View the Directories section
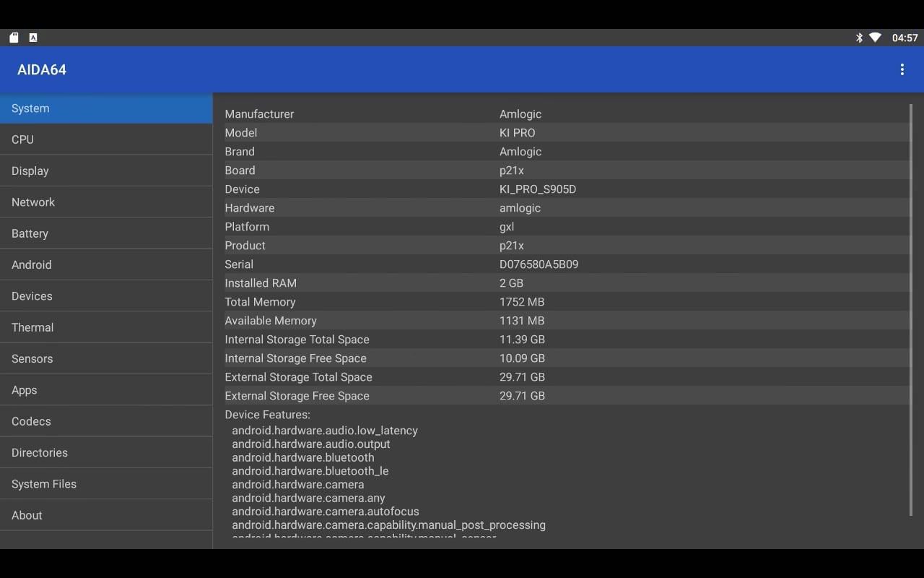The image size is (924, 578). click(x=106, y=453)
